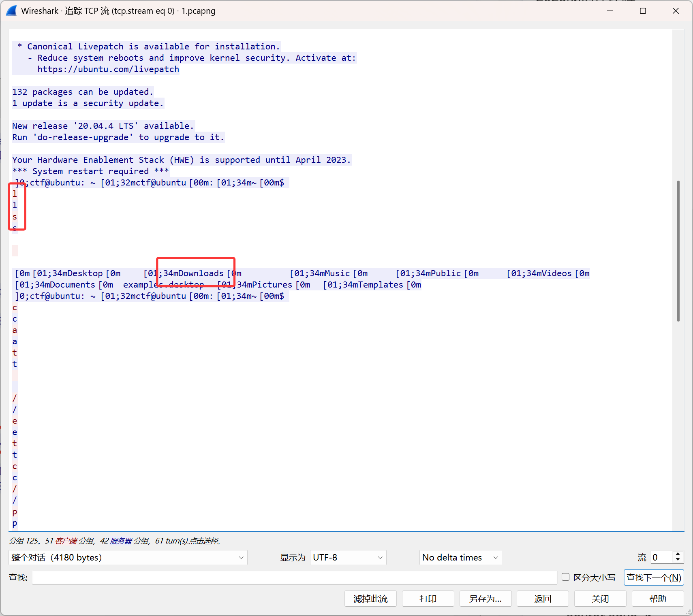The height and width of the screenshot is (616, 693).
Task: Focus the 查找 search input field
Action: (295, 578)
